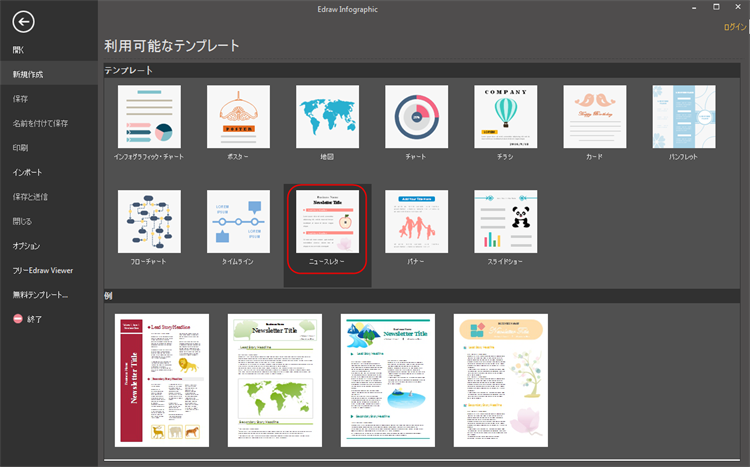Image resolution: width=750 pixels, height=467 pixels.
Task: Select the カード birthday card template
Action: tap(594, 116)
